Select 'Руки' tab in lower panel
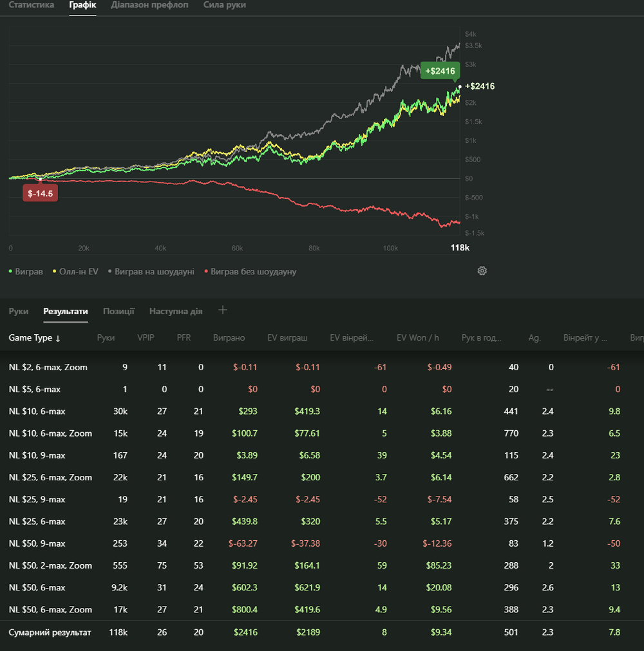Image resolution: width=644 pixels, height=651 pixels. [x=19, y=311]
